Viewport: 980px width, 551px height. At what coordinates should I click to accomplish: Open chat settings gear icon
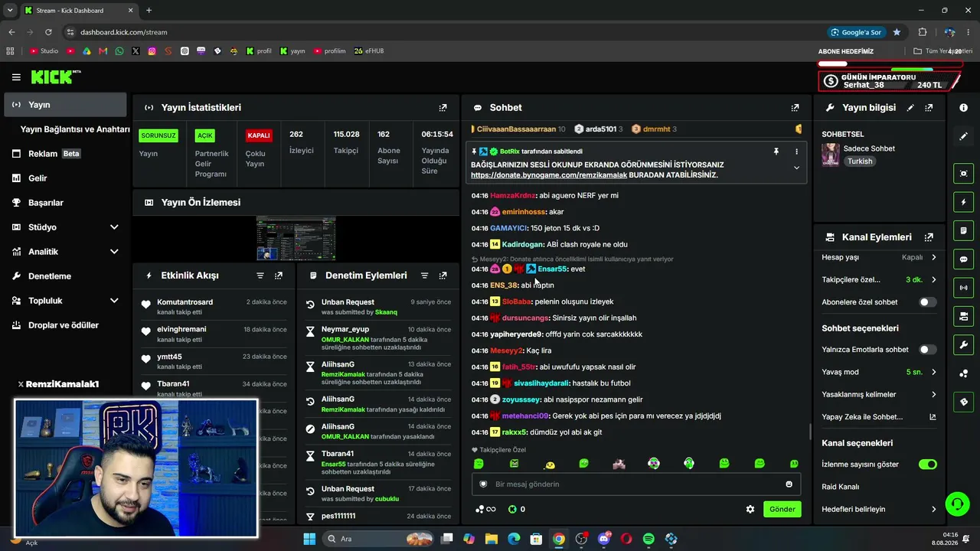(x=750, y=509)
